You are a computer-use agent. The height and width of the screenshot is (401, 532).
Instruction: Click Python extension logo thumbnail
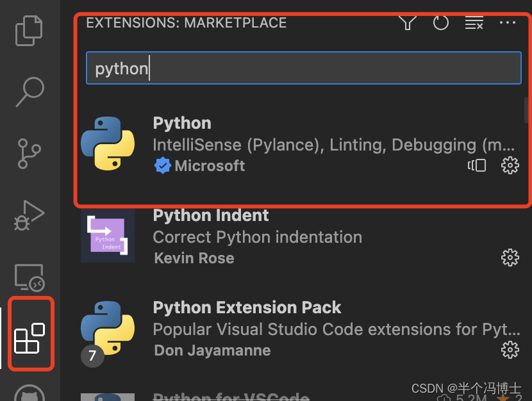tap(108, 143)
